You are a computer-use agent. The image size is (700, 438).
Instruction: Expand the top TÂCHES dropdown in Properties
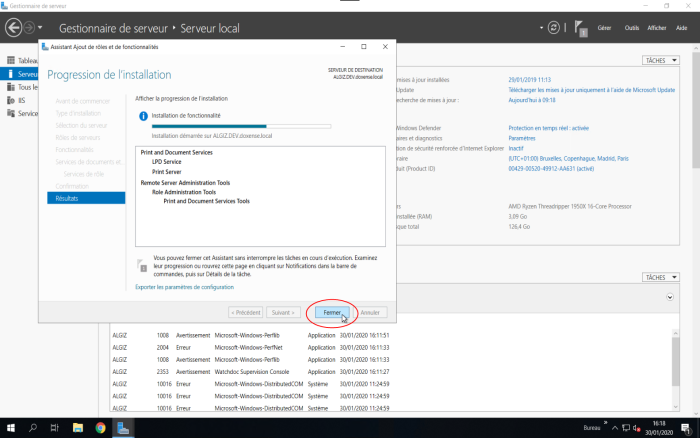tap(660, 61)
